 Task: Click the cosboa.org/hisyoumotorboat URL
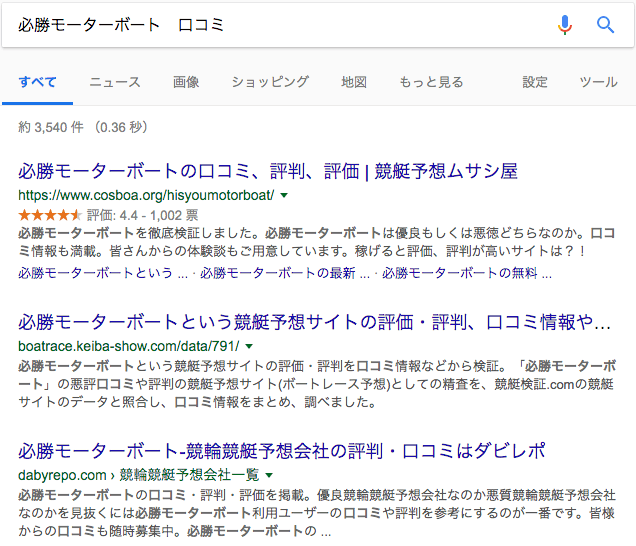[x=146, y=195]
